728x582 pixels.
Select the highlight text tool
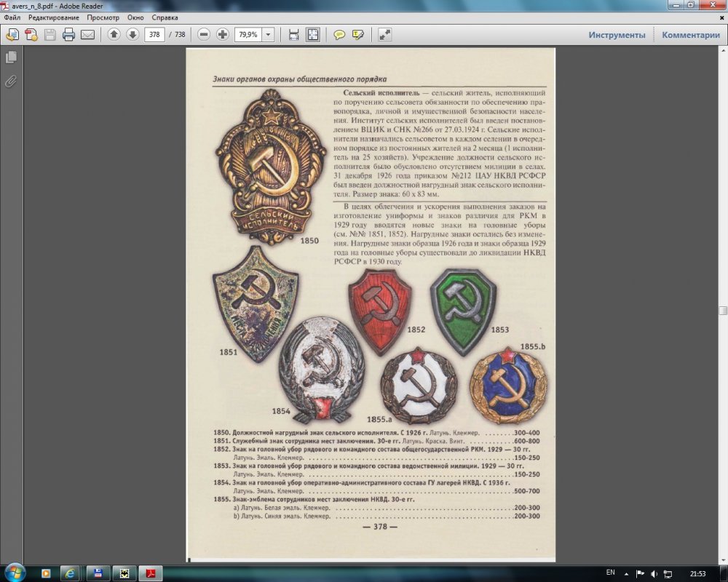[x=357, y=34]
